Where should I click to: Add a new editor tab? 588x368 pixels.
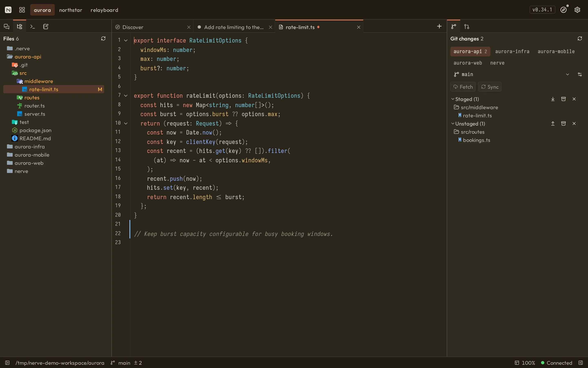pyautogui.click(x=439, y=26)
